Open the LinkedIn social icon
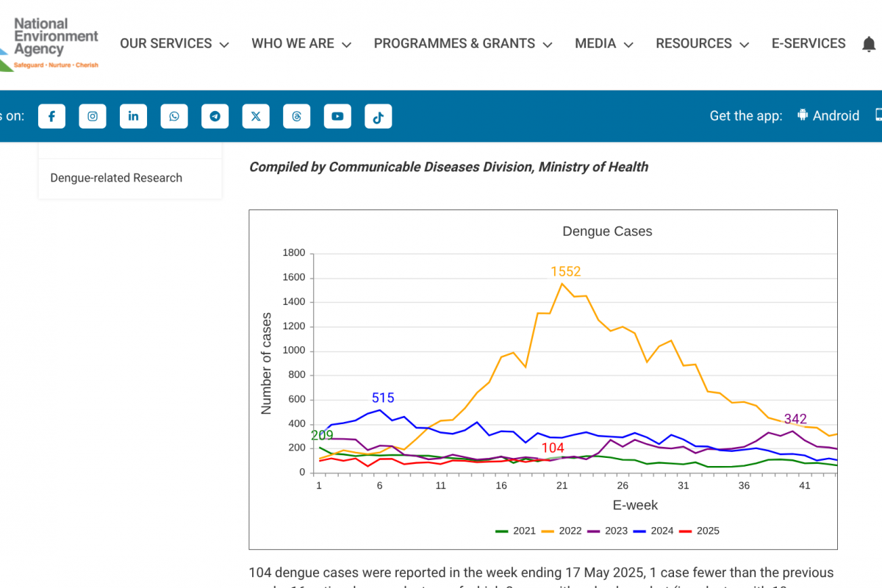882x588 pixels. (x=133, y=116)
